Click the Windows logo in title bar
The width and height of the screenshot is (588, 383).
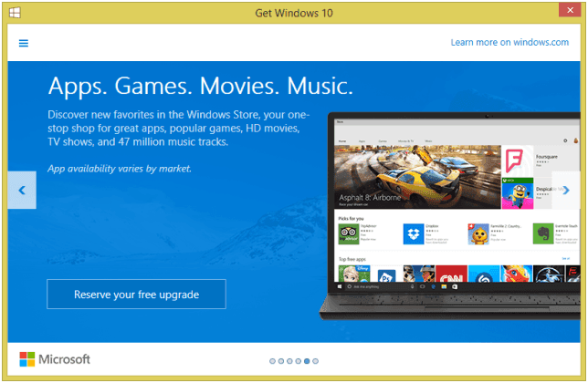point(15,13)
